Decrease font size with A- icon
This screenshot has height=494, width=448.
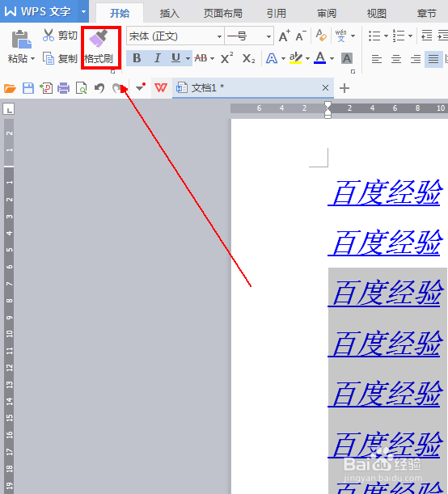(301, 36)
